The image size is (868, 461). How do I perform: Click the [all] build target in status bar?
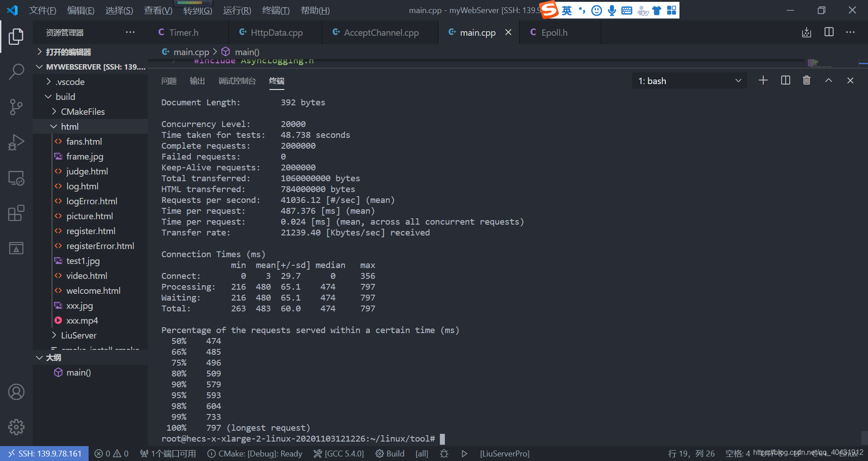[422, 453]
